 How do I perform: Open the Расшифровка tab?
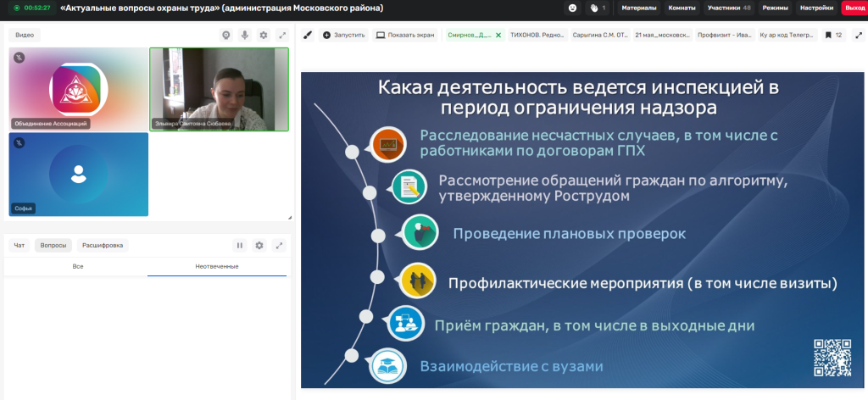click(x=103, y=245)
